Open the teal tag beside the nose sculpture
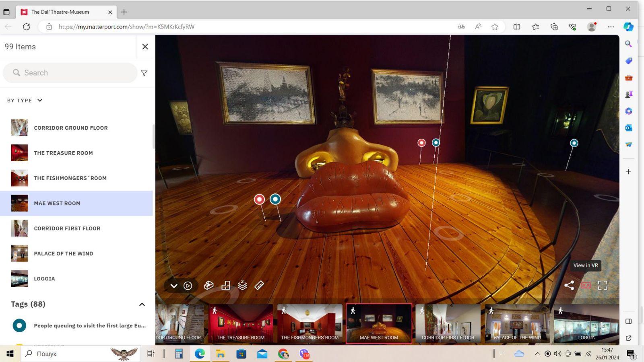Screen dimensions: 644x362 pyautogui.click(x=436, y=142)
